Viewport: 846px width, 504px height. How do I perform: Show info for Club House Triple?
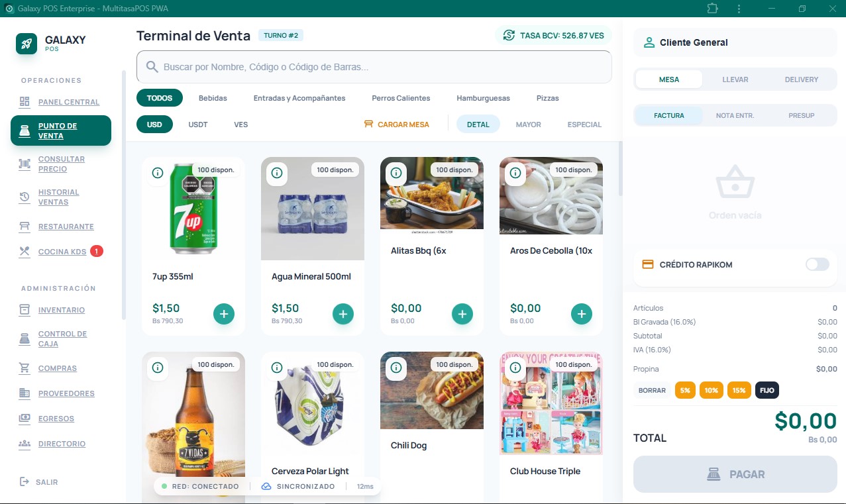click(515, 368)
